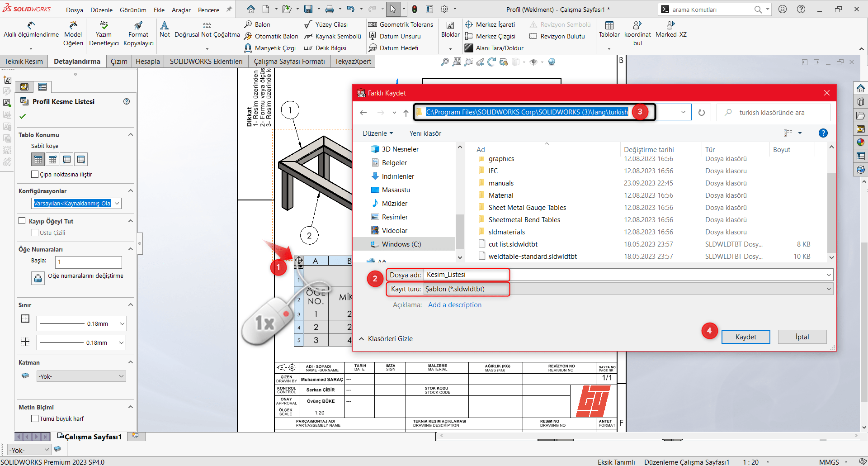Add Datum Unsuru
The width and height of the screenshot is (868, 466).
395,36
